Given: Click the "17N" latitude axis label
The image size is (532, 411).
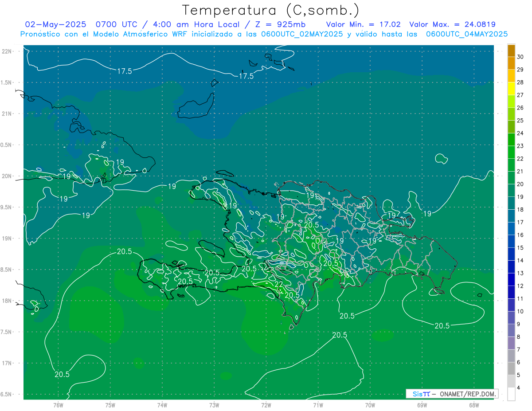Looking at the screenshot, I should click(7, 363).
